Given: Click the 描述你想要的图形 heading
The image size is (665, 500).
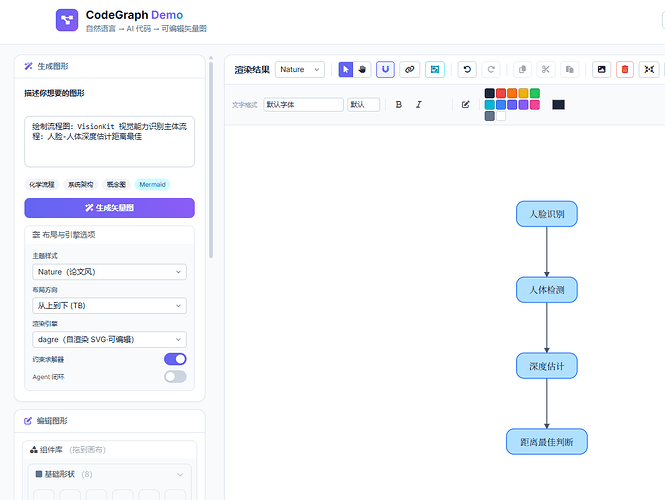Looking at the screenshot, I should point(54,93).
